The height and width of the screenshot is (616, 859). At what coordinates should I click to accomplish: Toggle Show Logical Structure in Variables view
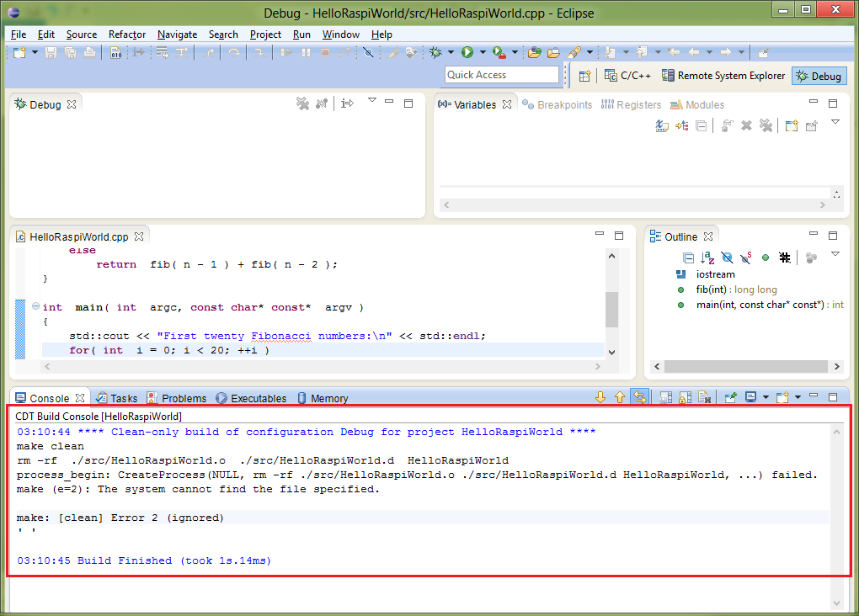point(681,126)
